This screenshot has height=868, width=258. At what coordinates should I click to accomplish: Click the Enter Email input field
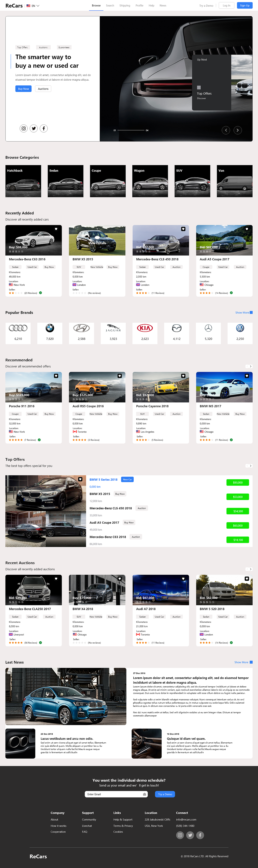[x=116, y=794]
